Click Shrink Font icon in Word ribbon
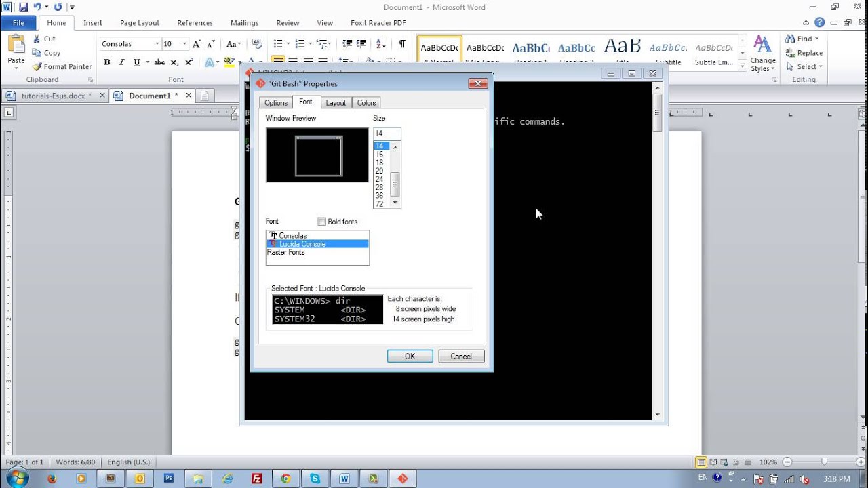Viewport: 868px width, 488px height. point(212,44)
